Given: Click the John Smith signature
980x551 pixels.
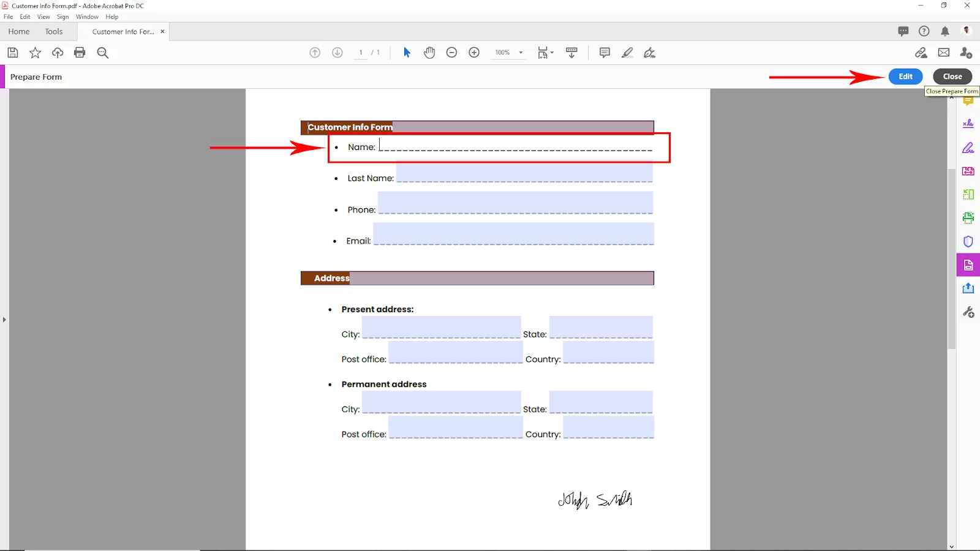Looking at the screenshot, I should pos(595,500).
